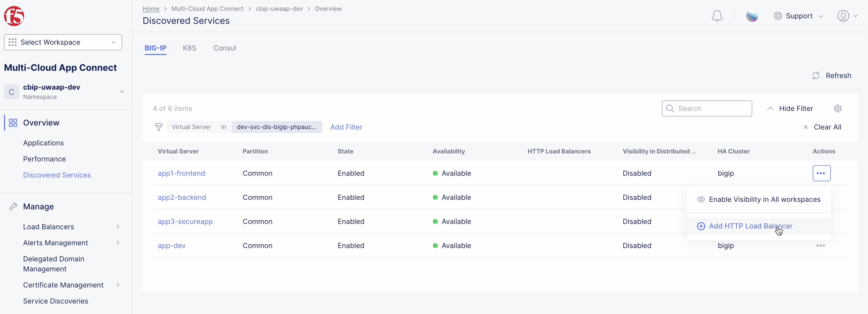Open the app1-frontend virtual server
The height and width of the screenshot is (314, 868).
[x=181, y=173]
